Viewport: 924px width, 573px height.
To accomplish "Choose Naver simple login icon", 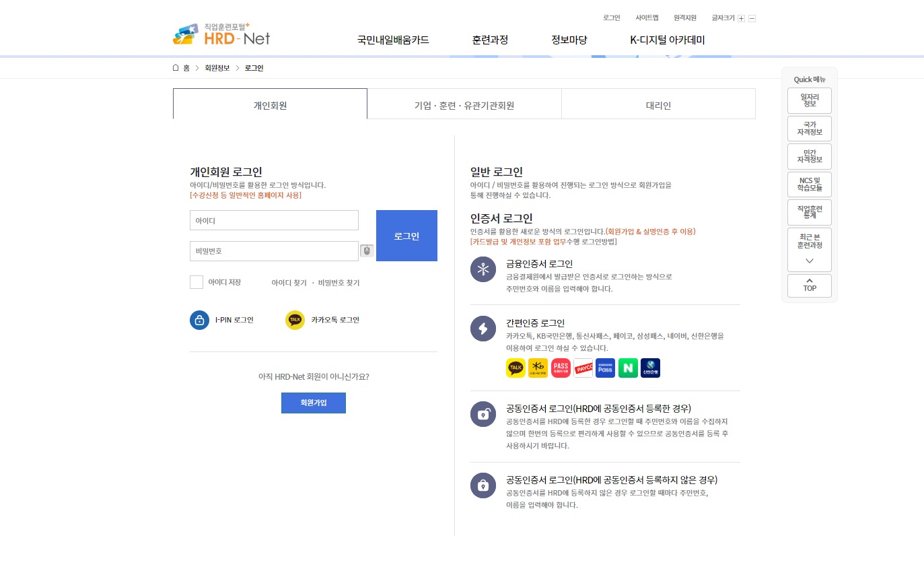I will click(627, 368).
